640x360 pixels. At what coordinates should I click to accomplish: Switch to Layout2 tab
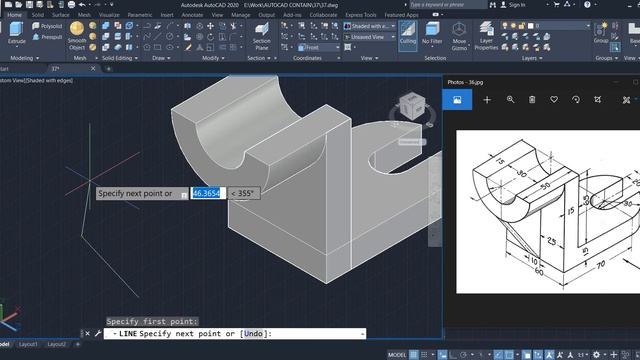pos(56,344)
